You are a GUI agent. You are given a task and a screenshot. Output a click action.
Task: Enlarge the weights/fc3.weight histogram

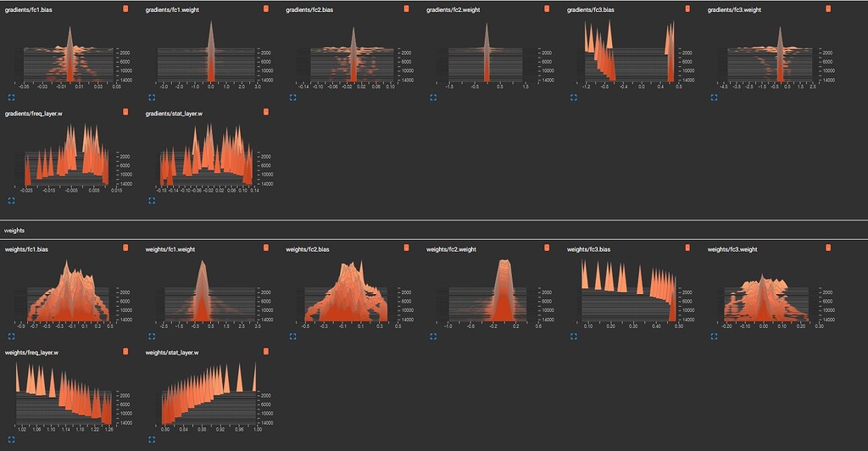click(x=714, y=337)
